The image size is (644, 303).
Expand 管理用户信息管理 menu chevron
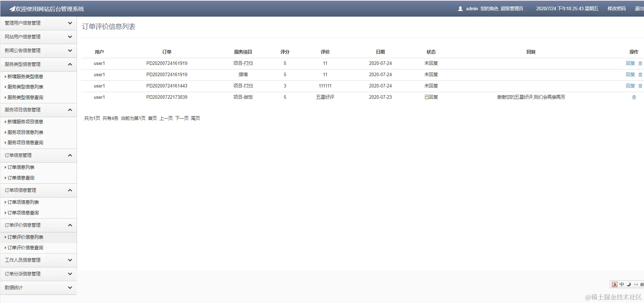coord(70,23)
